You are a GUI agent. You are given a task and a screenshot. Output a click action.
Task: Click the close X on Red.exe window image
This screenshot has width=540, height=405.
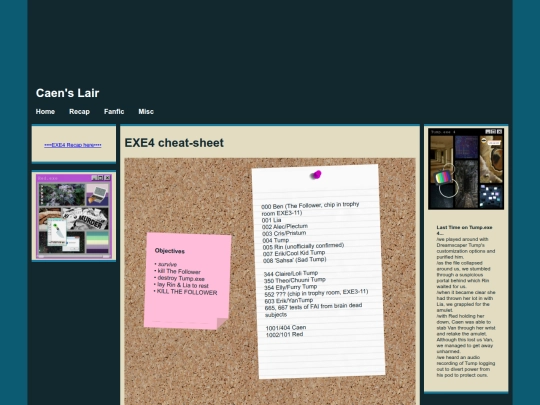pos(107,178)
